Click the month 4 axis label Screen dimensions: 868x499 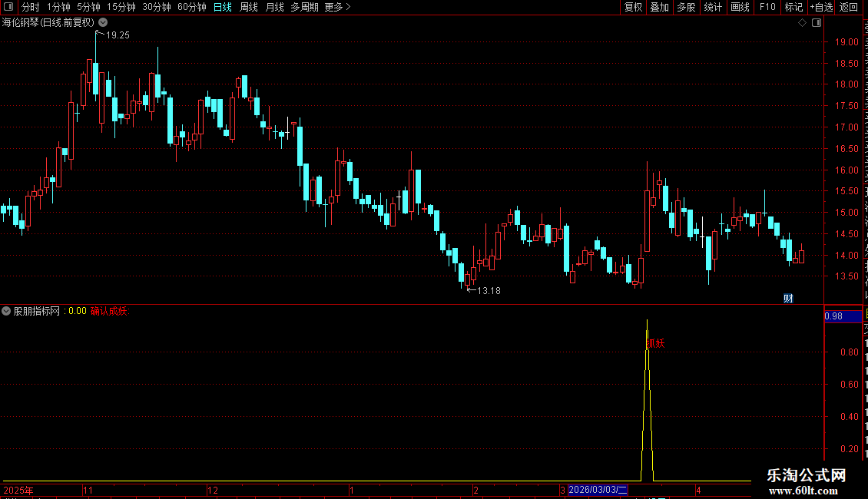point(698,490)
